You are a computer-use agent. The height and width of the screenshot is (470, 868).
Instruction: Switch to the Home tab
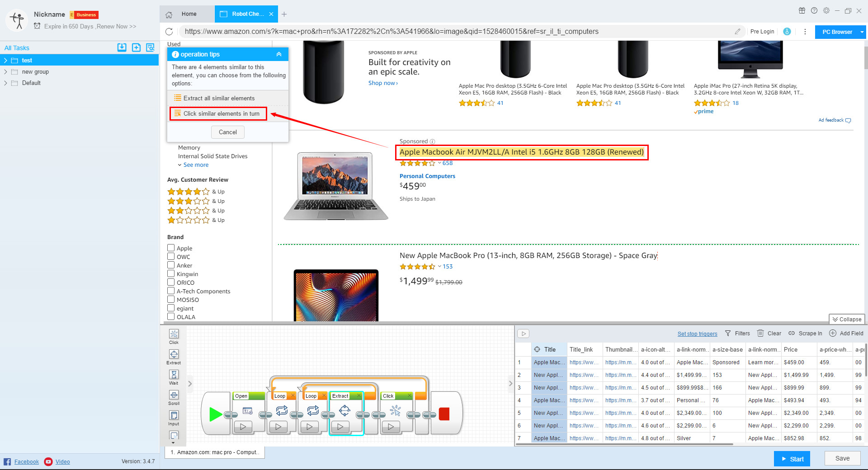(189, 14)
